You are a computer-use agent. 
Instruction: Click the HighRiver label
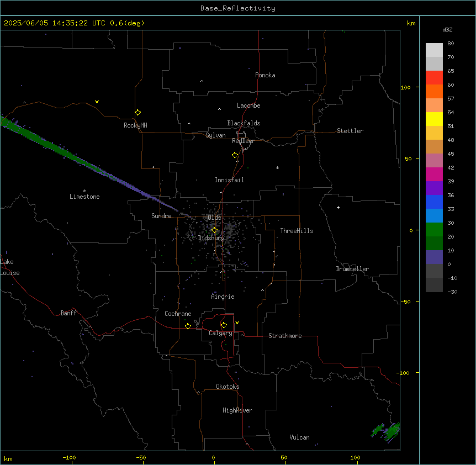click(x=237, y=410)
